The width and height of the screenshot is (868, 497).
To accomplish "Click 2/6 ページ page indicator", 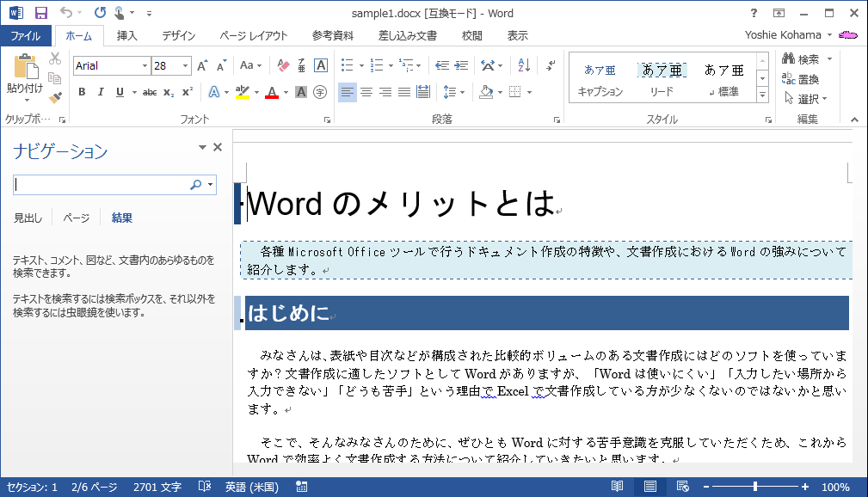I will pyautogui.click(x=94, y=487).
